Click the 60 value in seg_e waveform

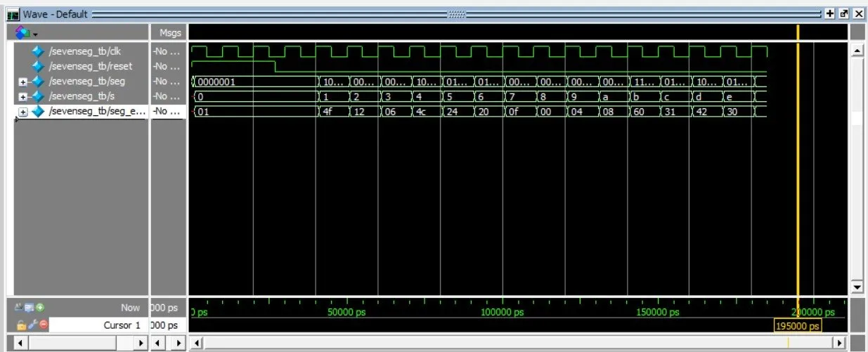click(638, 112)
